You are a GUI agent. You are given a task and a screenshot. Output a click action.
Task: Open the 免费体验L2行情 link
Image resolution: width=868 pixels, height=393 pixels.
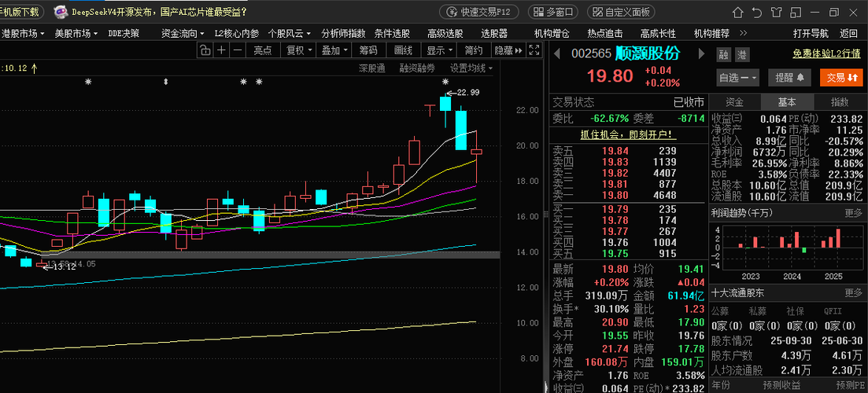click(826, 54)
